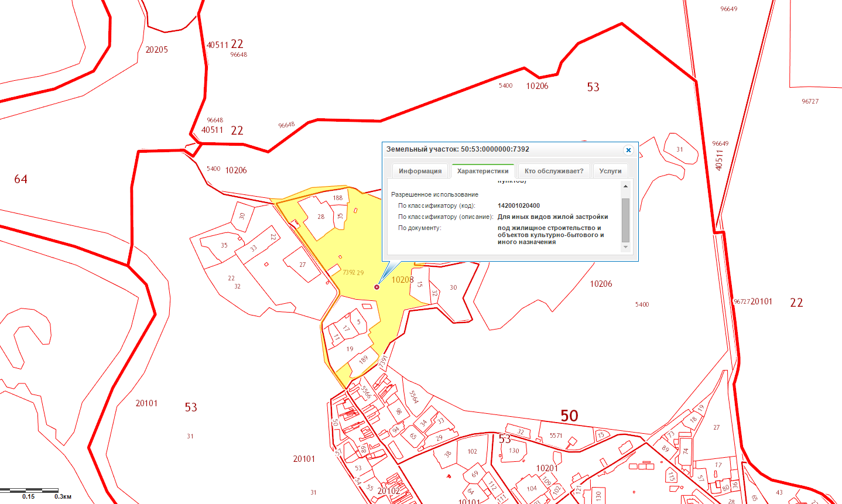Click the parcel marker on the yellow plot

click(x=376, y=287)
